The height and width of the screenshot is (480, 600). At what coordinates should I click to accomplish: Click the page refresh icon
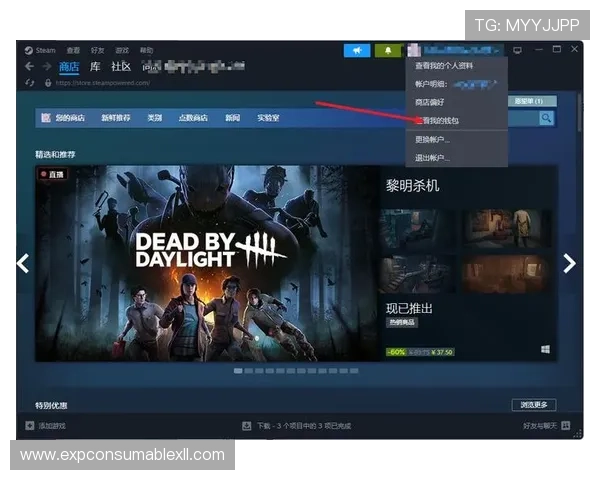tap(30, 83)
